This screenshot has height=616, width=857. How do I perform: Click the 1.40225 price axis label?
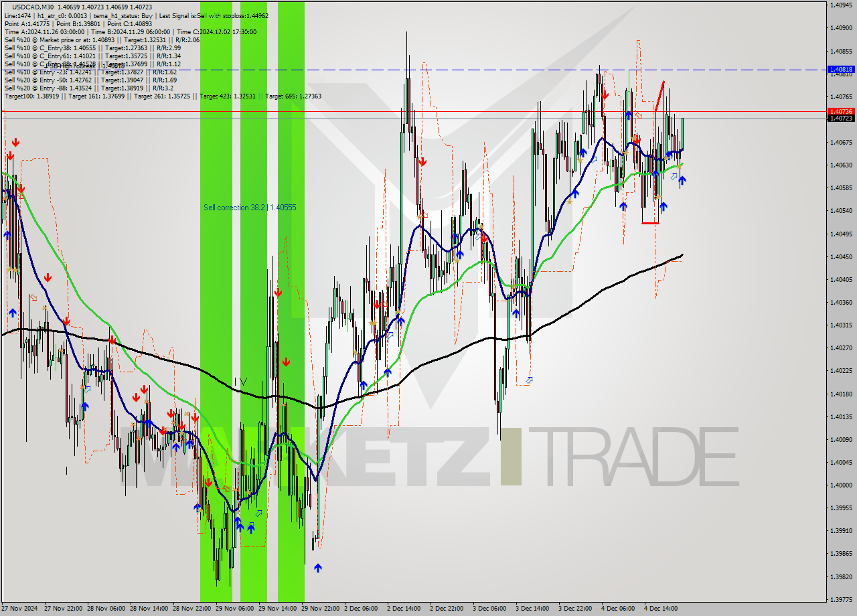point(841,370)
